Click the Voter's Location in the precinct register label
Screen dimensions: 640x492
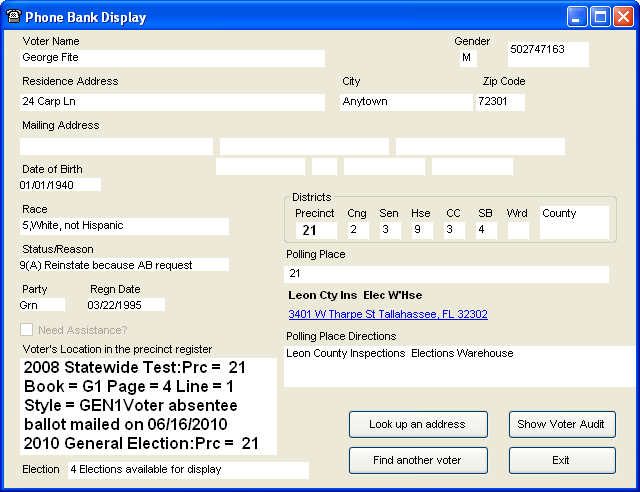(x=117, y=350)
